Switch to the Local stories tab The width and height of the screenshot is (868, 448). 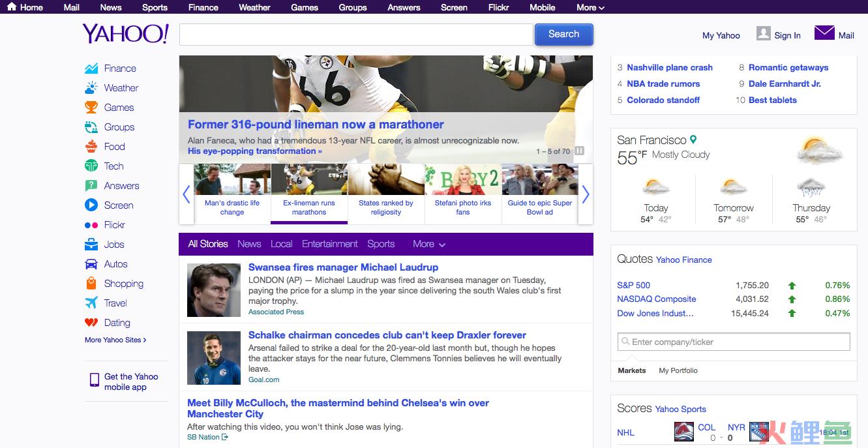pos(281,244)
